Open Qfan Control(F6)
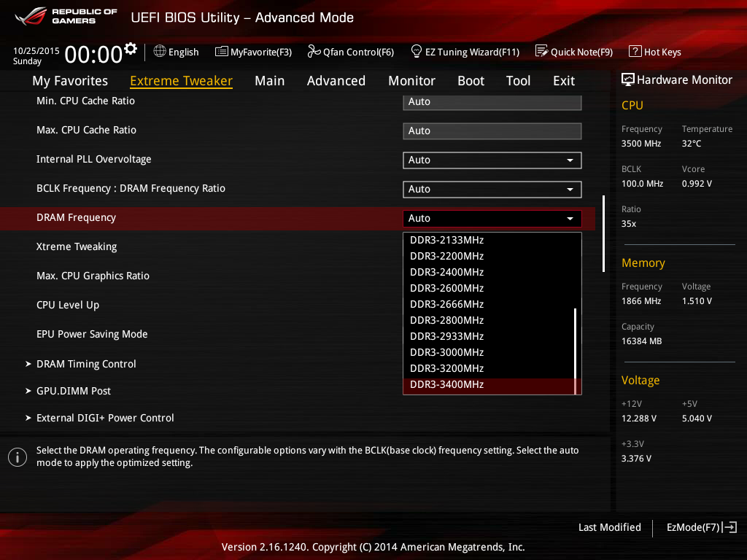 pos(351,52)
